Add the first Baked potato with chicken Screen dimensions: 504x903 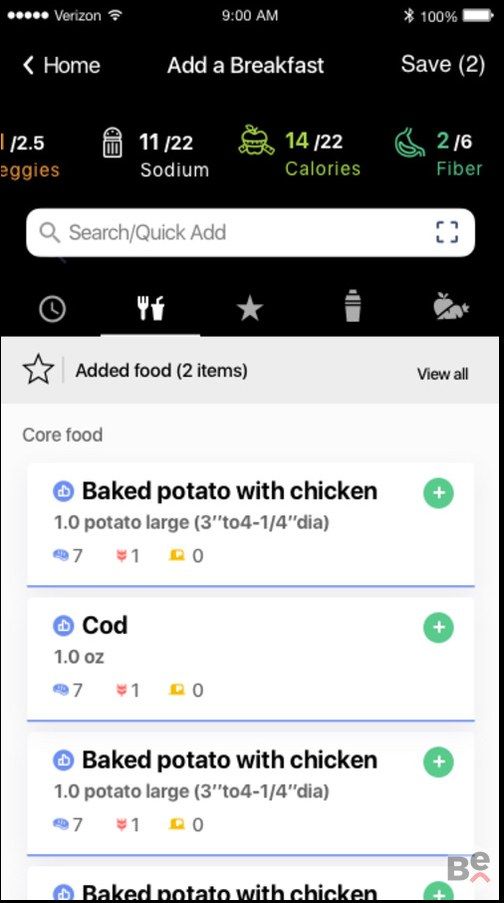(x=439, y=493)
